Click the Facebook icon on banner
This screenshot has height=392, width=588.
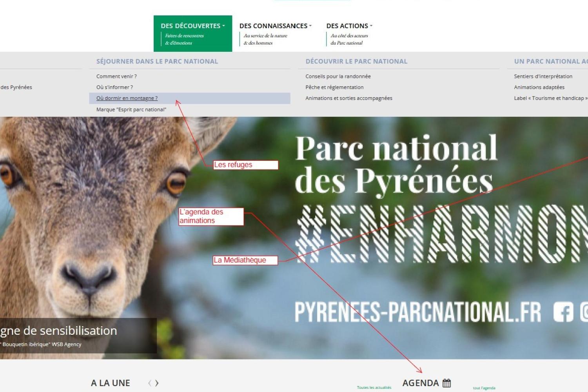563,312
